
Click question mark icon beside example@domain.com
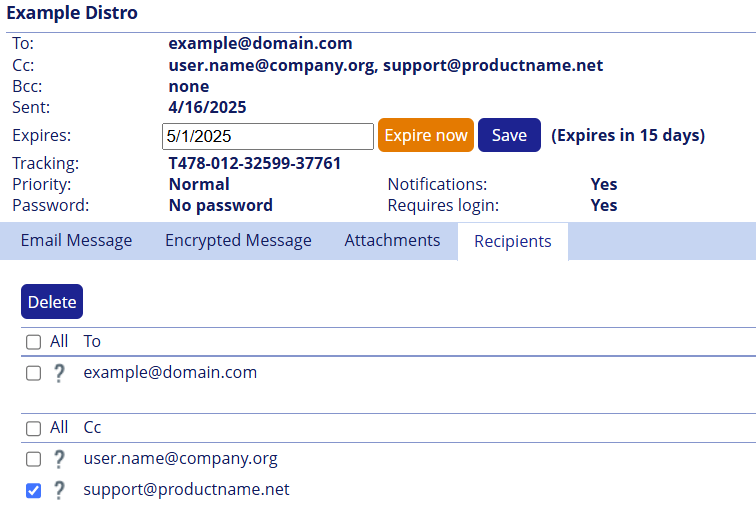(59, 373)
